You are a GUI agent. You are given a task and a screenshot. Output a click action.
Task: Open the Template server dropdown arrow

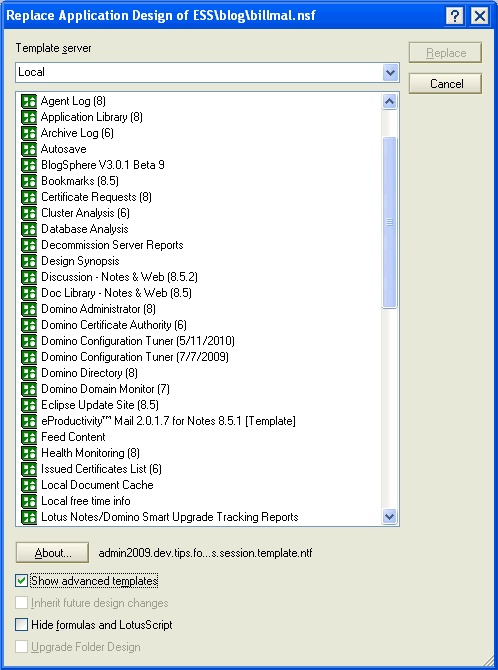[390, 73]
